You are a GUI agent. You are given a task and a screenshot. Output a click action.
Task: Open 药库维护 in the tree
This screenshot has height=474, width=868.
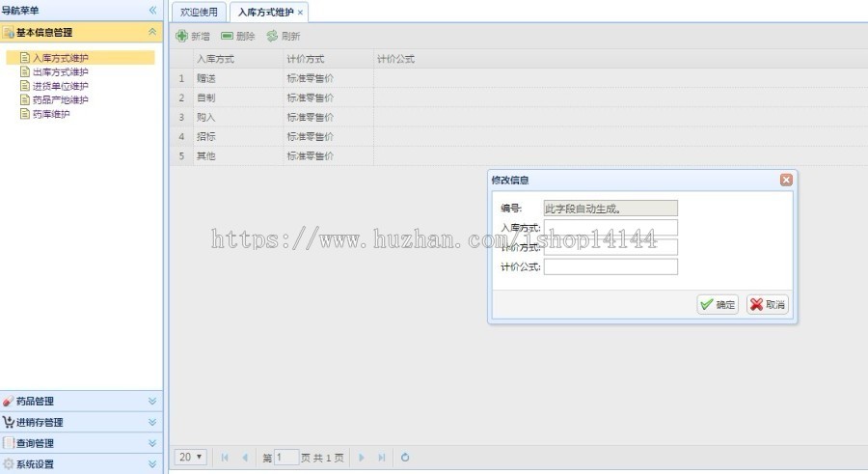pos(51,114)
